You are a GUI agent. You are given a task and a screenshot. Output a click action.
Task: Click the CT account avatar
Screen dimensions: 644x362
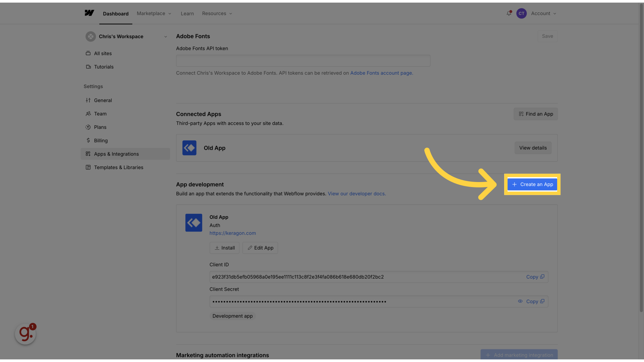pos(521,13)
